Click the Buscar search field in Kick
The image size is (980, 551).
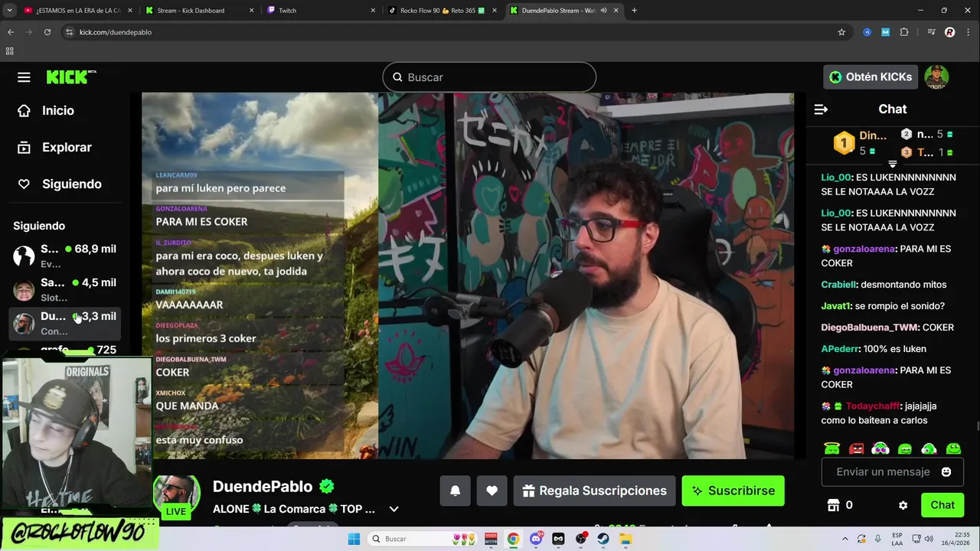tap(489, 77)
